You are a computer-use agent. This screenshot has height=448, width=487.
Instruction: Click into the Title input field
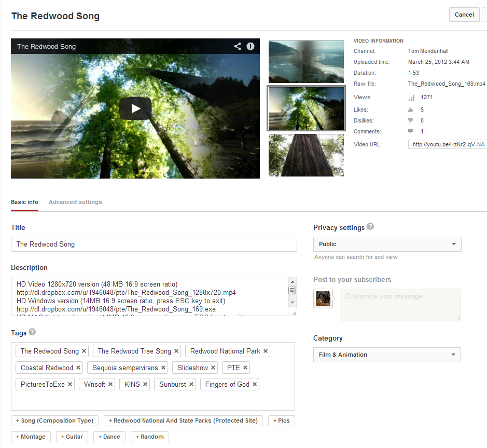(154, 245)
